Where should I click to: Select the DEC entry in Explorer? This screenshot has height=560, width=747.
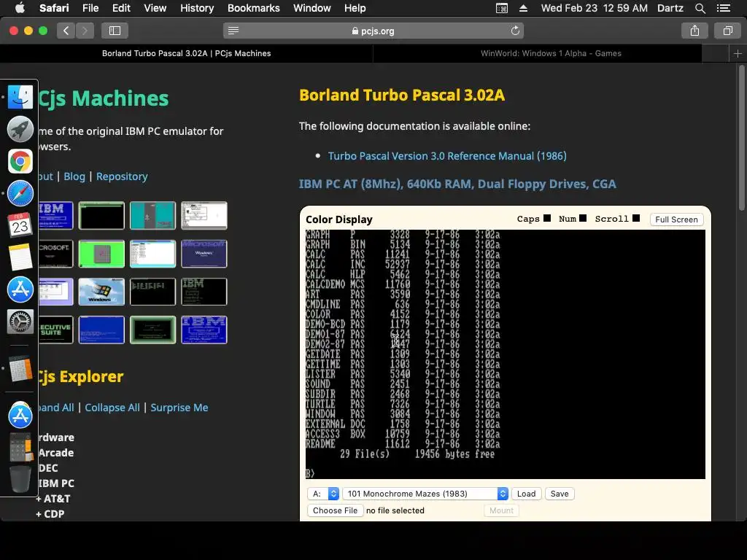(48, 468)
